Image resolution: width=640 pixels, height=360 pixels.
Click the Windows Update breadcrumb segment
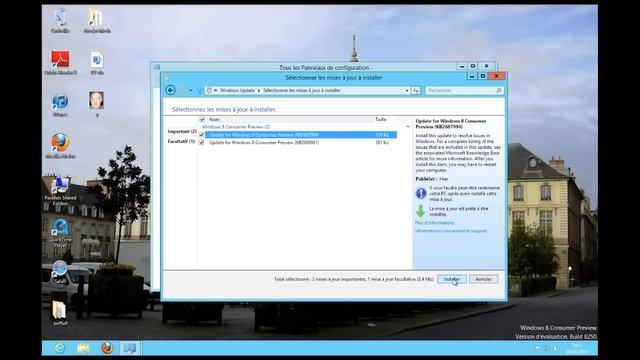tap(237, 91)
